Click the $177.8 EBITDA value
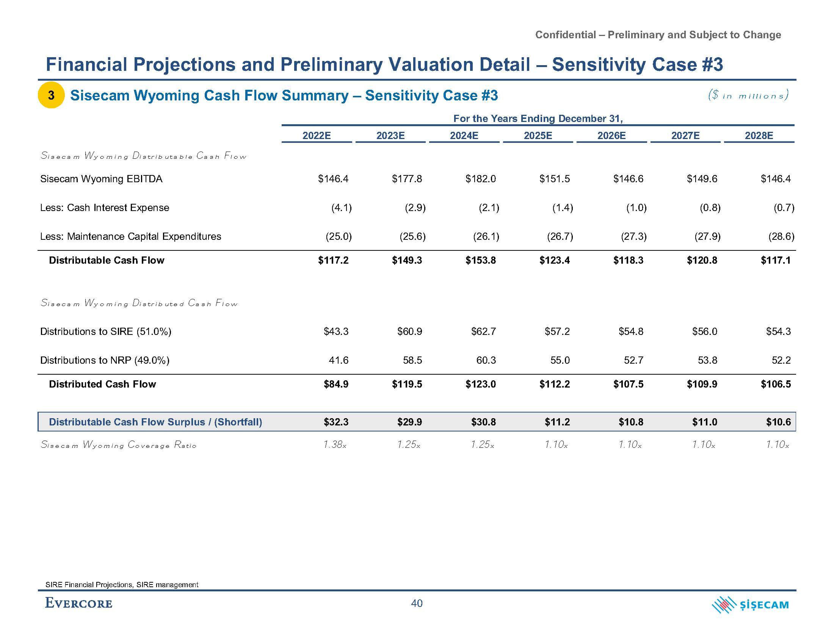 (x=407, y=179)
